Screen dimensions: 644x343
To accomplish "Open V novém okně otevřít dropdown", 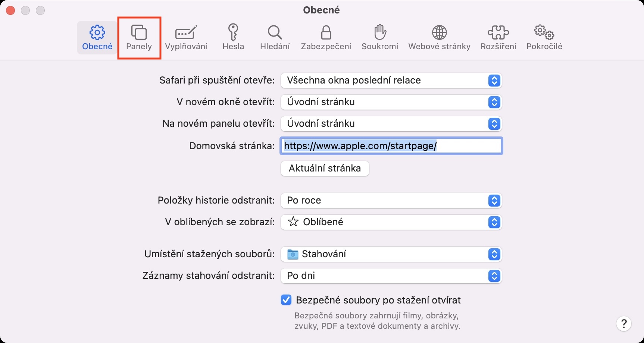I will point(391,102).
